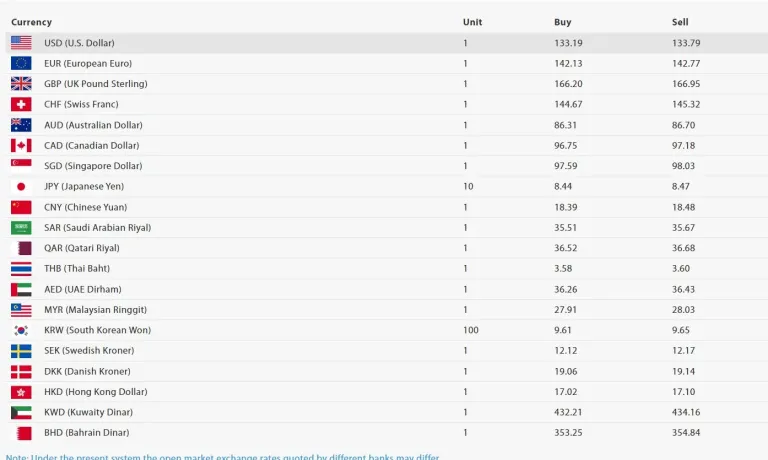The image size is (768, 460).
Task: Click the Swiss flag icon
Action: tap(21, 104)
